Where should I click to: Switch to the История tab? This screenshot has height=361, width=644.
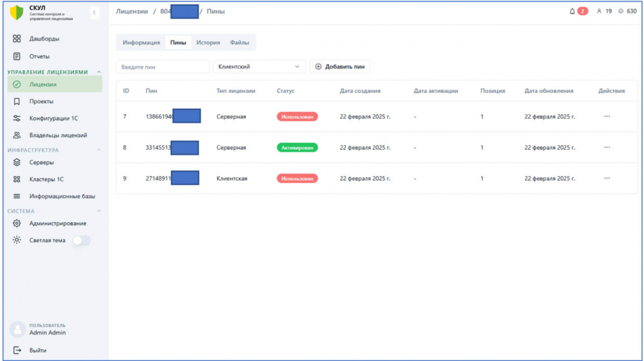tap(208, 43)
